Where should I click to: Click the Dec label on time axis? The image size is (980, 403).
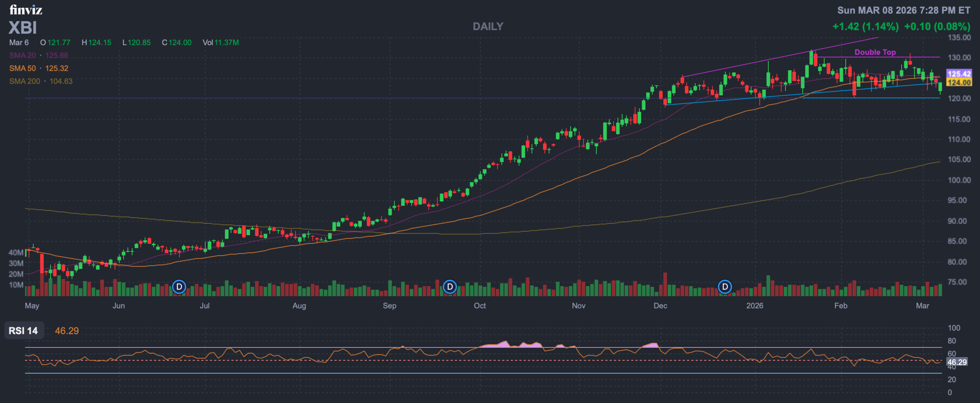coord(660,306)
